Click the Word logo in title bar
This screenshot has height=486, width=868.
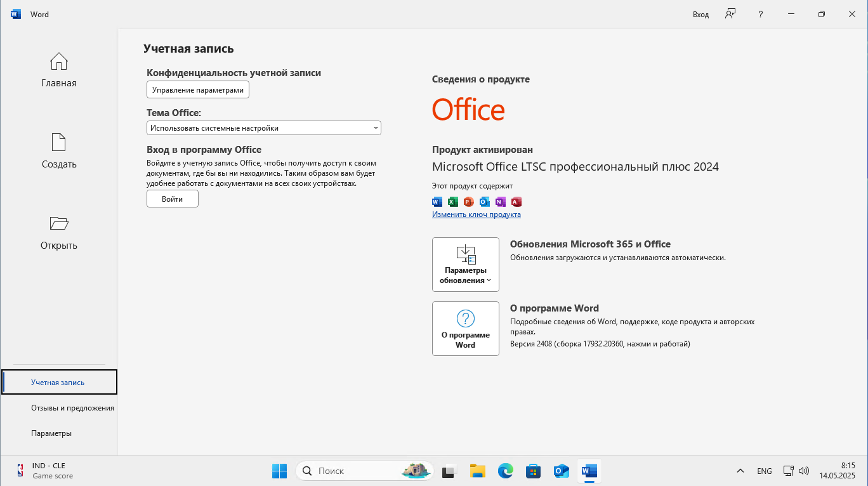click(16, 14)
